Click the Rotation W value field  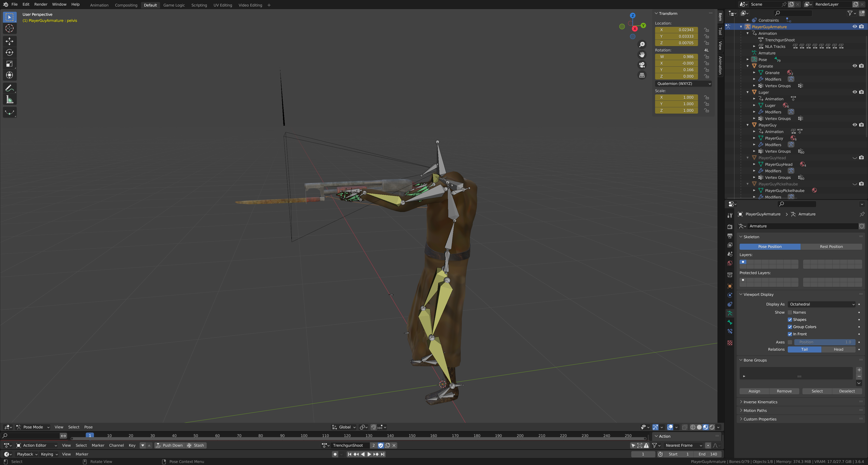tap(676, 56)
